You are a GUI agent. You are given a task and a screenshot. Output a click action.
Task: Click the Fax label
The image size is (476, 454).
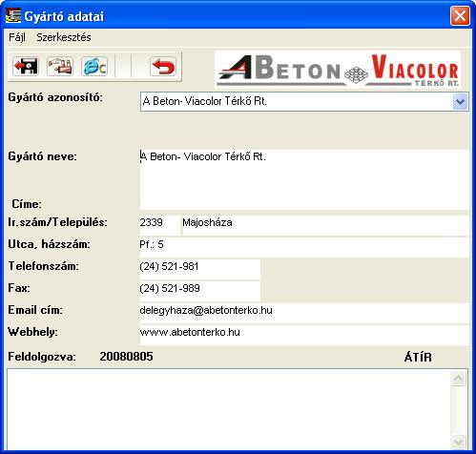(19, 288)
